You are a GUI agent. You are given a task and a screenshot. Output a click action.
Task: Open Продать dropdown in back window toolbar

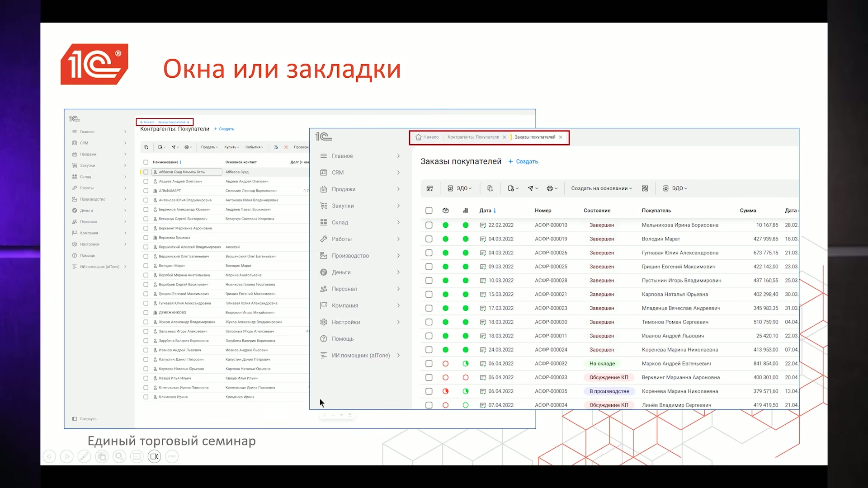[209, 147]
